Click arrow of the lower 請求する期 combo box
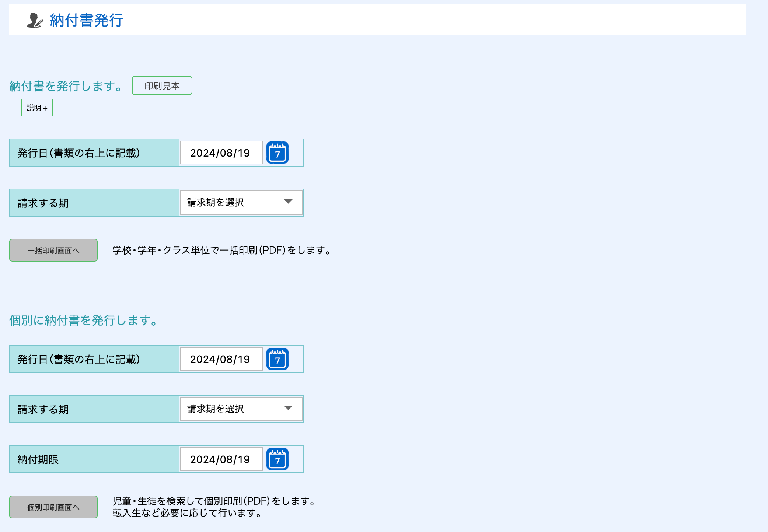Image resolution: width=768 pixels, height=532 pixels. click(x=288, y=408)
